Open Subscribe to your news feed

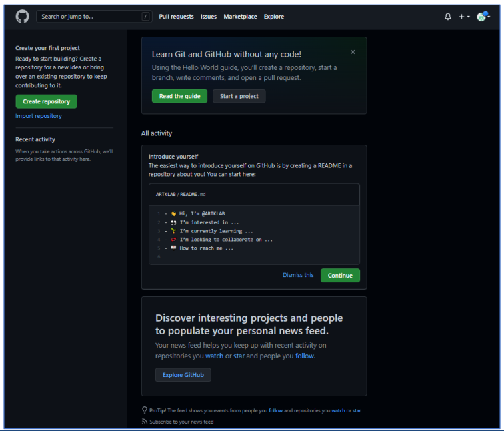click(181, 422)
